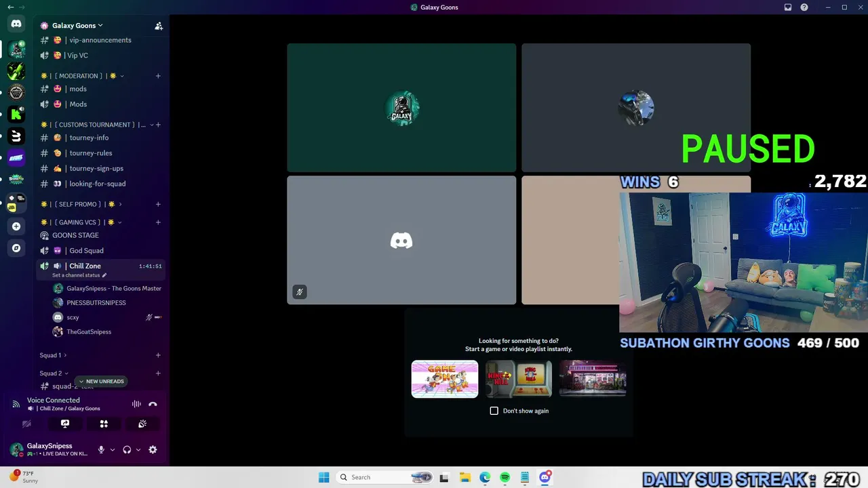
Task: Open Discord help icon in title bar
Action: coord(804,7)
